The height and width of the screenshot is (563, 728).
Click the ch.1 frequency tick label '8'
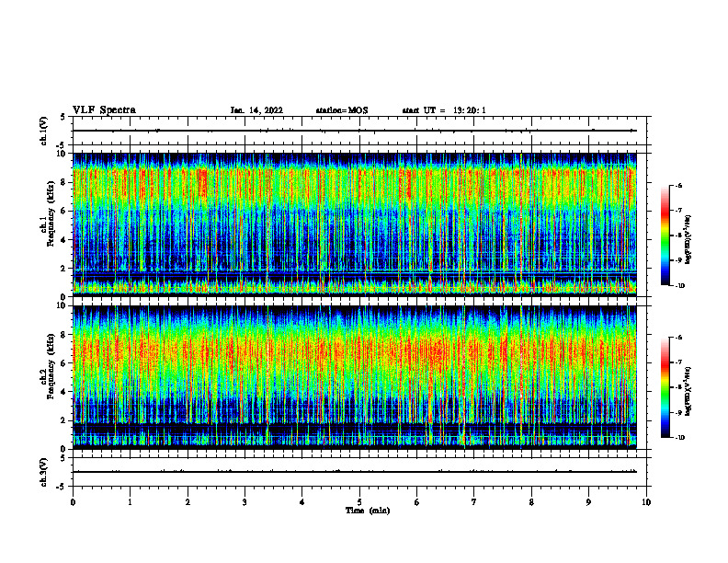(x=63, y=182)
